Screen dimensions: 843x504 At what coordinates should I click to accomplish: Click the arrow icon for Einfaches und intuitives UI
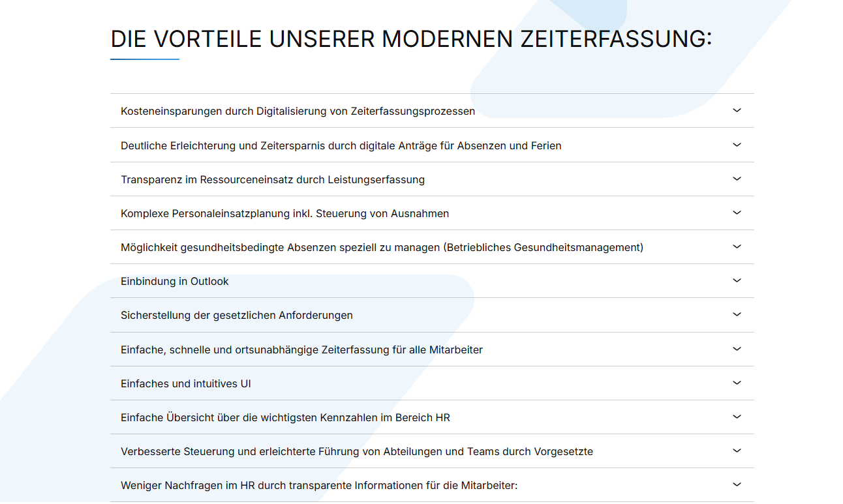click(737, 383)
